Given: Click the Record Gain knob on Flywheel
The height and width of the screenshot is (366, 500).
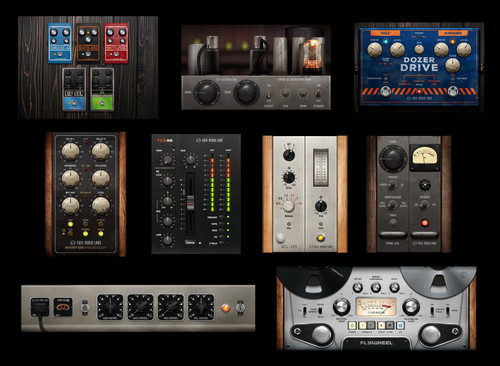Looking at the screenshot, I should coord(341,307).
